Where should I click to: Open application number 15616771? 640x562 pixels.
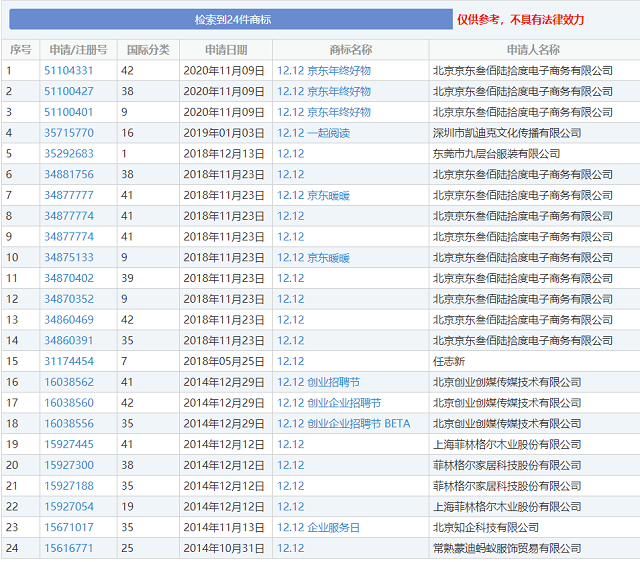coord(69,549)
